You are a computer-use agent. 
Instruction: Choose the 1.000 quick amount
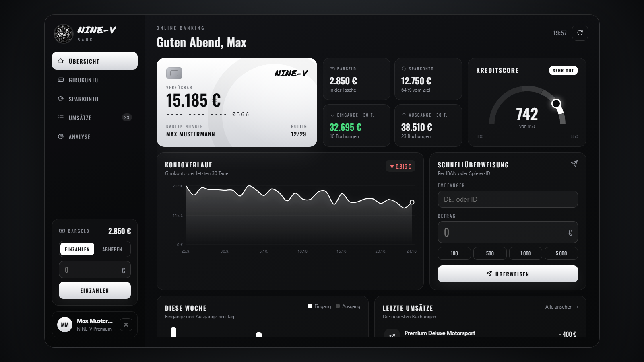pyautogui.click(x=525, y=253)
